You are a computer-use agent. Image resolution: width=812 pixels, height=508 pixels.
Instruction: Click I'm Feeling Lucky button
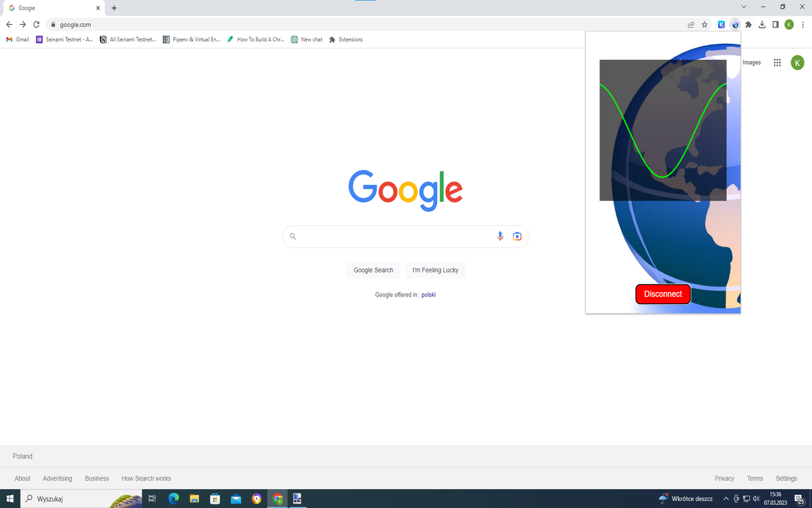tap(435, 270)
